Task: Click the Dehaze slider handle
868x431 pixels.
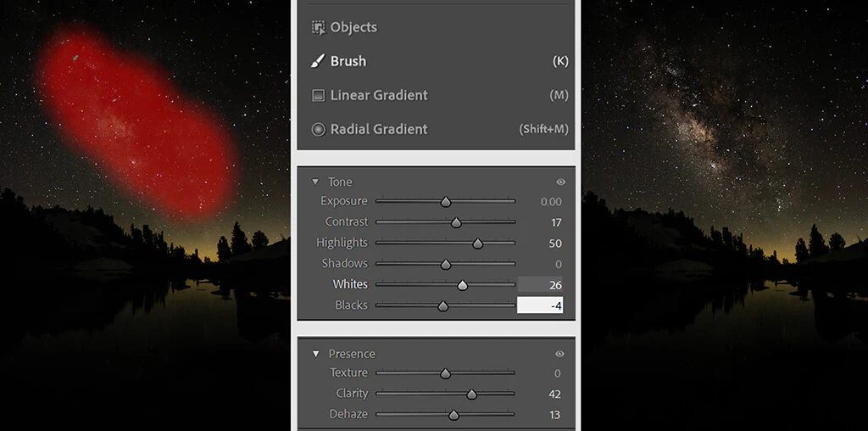Action: point(453,415)
